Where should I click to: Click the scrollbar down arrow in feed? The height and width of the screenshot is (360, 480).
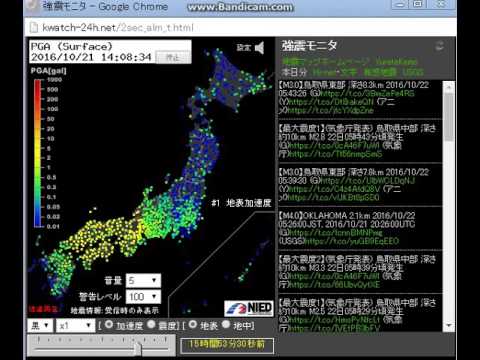tap(448, 326)
